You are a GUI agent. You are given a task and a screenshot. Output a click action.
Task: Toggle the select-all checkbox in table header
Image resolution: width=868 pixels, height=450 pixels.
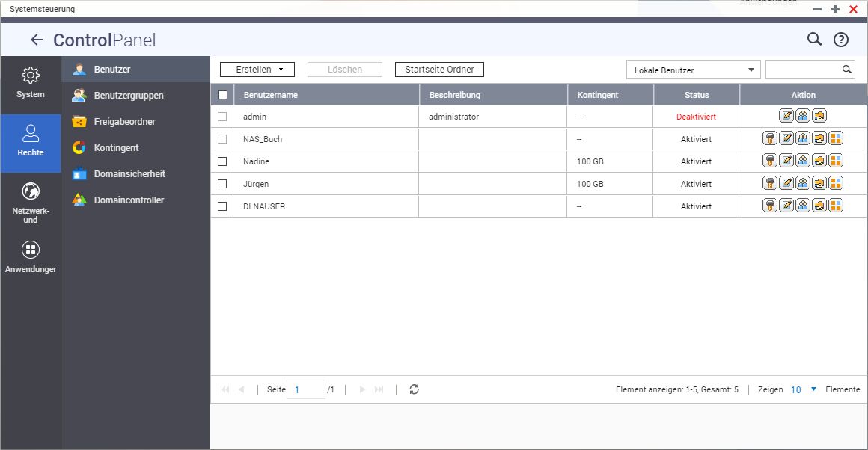coord(222,95)
